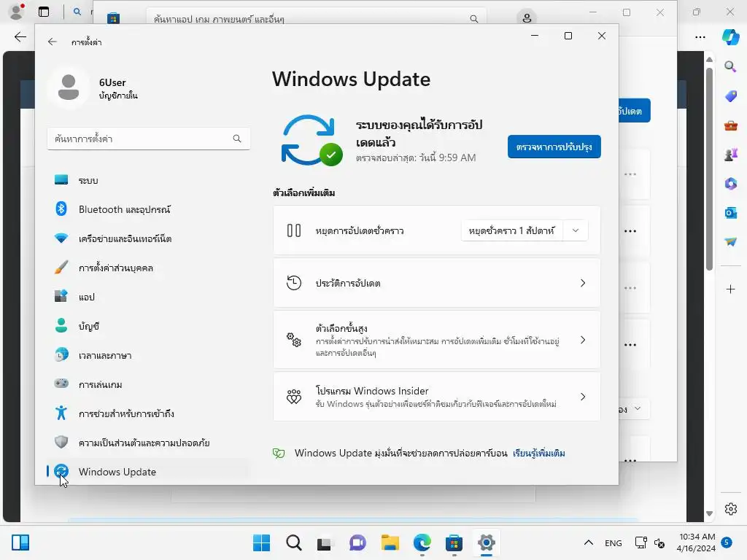The width and height of the screenshot is (747, 560).
Task: Open the Widgets panel on the taskbar
Action: (20, 542)
